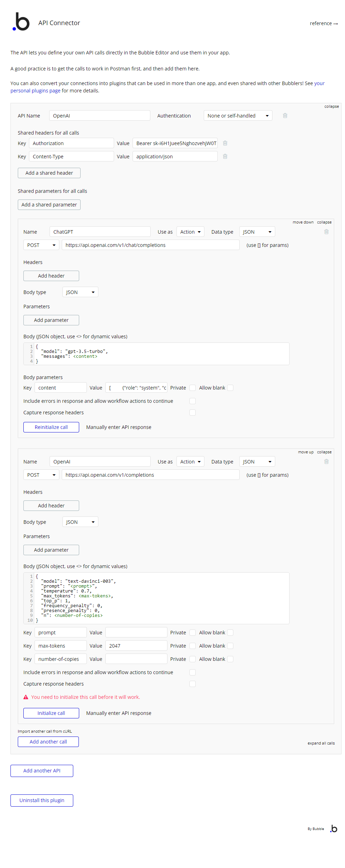Click Add a shared header
Image resolution: width=345 pixels, height=868 pixels.
[x=49, y=173]
